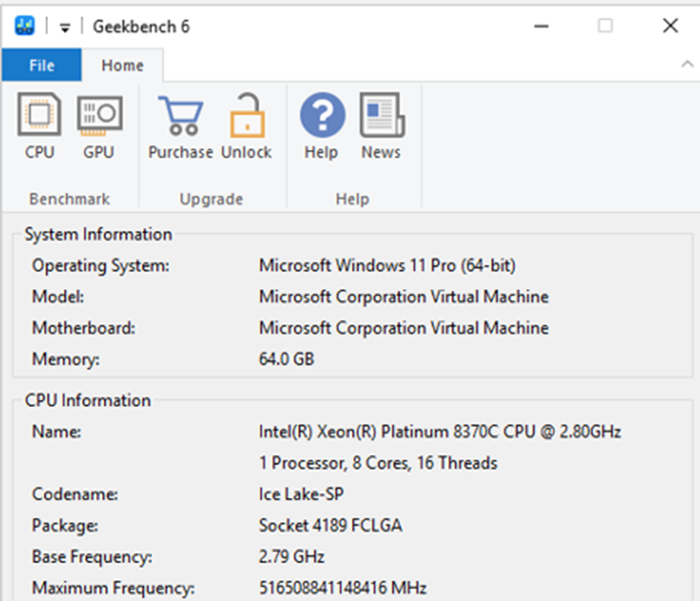Click the '64.0 GB' memory value
700x601 pixels.
point(286,359)
